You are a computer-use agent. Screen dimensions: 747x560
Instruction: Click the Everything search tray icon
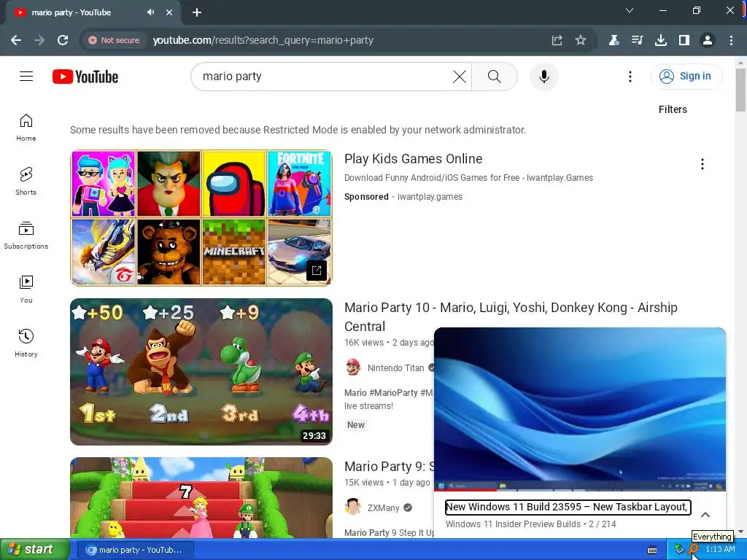(694, 550)
